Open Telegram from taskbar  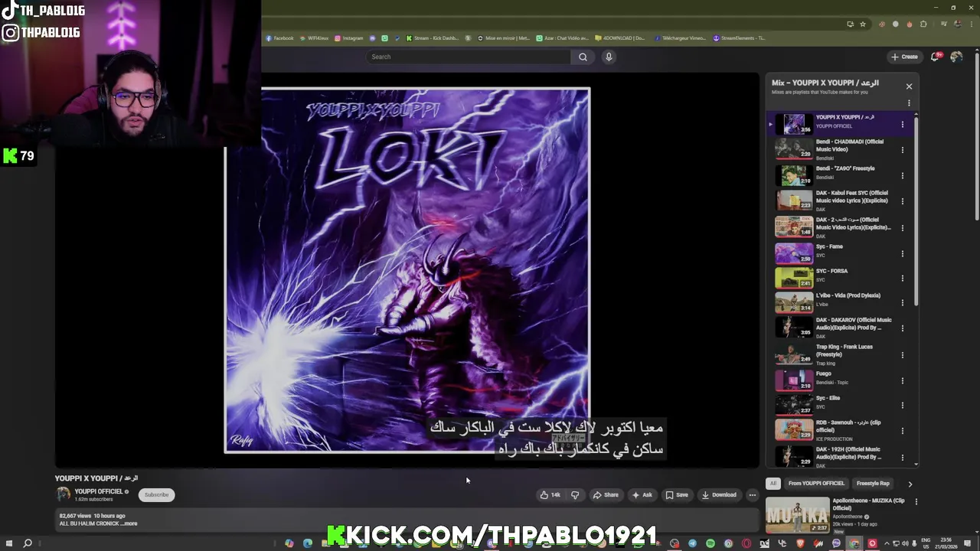pos(693,543)
